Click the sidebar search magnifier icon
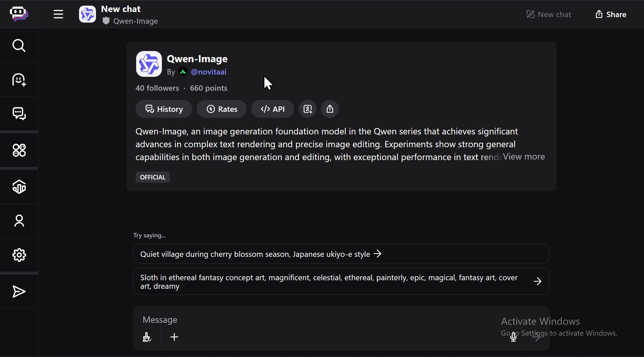644x357 pixels. [x=19, y=46]
